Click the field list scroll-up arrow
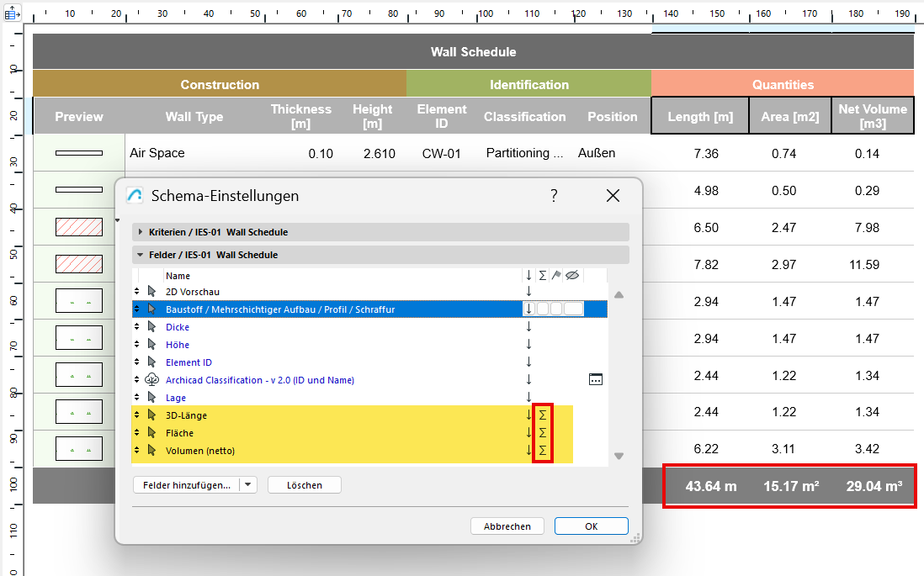The height and width of the screenshot is (576, 924). 619,294
